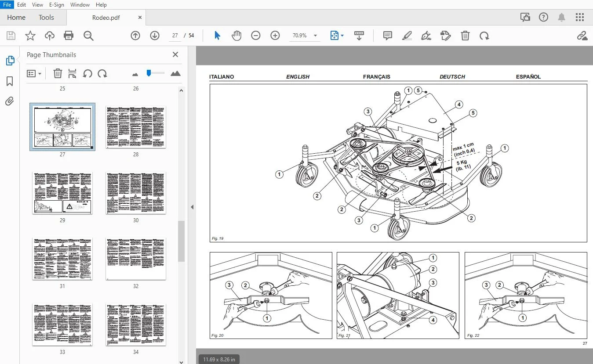This screenshot has width=593, height=364.
Task: Share link to the file
Action: (x=582, y=36)
